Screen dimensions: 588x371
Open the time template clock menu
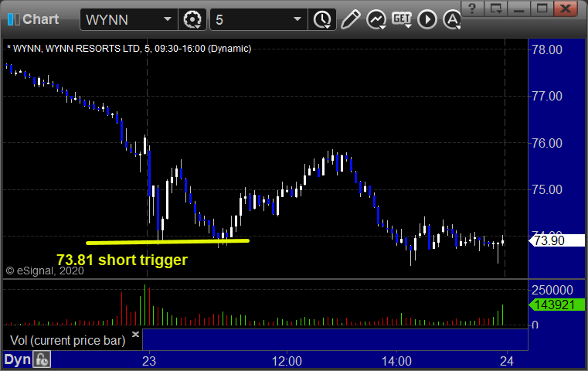322,19
